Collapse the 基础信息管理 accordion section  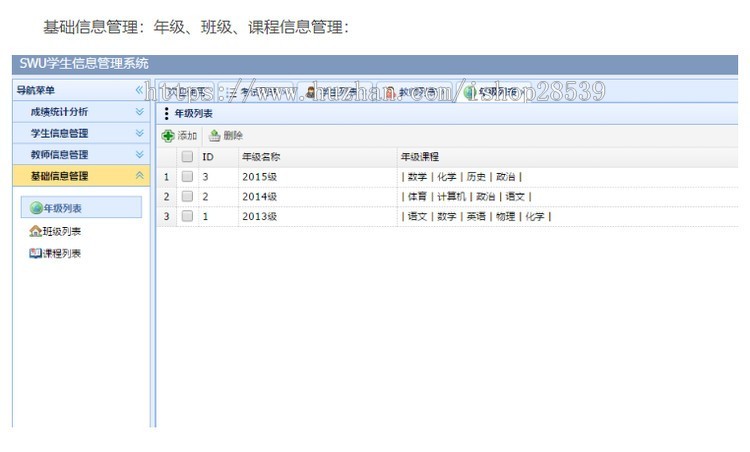[81, 176]
